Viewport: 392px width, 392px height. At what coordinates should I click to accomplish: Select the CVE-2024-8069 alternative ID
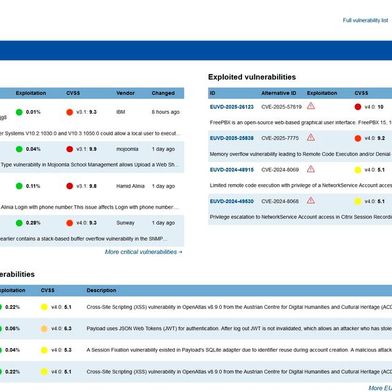(280, 170)
